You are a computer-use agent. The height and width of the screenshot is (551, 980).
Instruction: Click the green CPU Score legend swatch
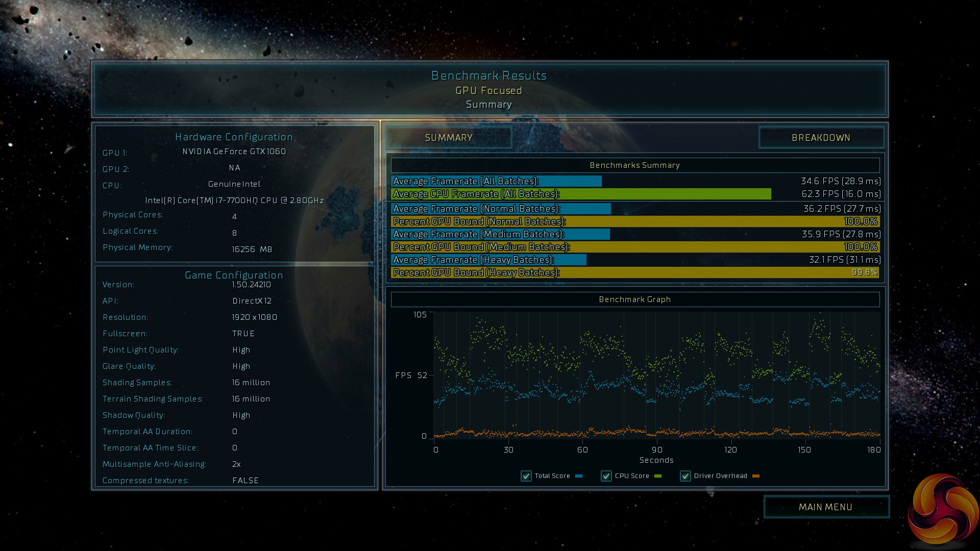[658, 476]
